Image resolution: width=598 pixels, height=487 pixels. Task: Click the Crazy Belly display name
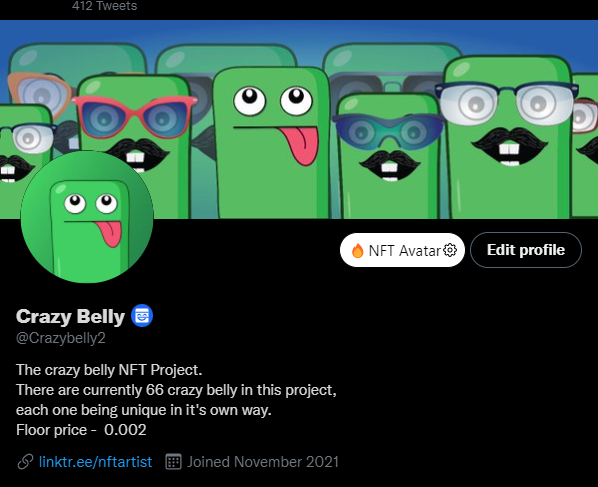coord(71,316)
